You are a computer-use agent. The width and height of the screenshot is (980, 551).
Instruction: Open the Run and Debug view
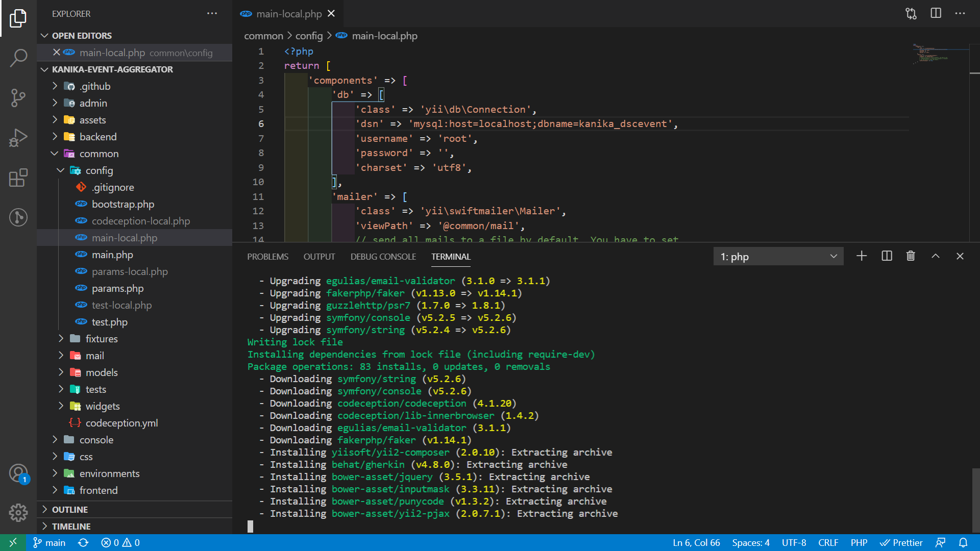tap(18, 138)
